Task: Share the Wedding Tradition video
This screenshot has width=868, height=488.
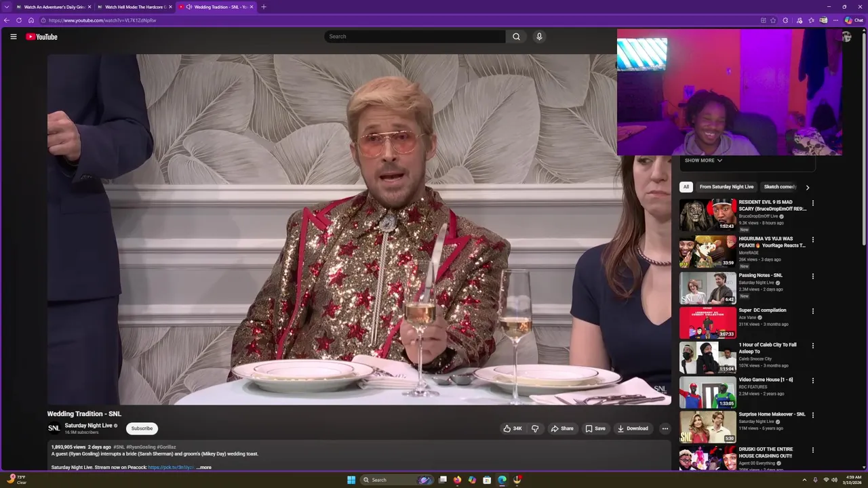Action: pyautogui.click(x=562, y=428)
